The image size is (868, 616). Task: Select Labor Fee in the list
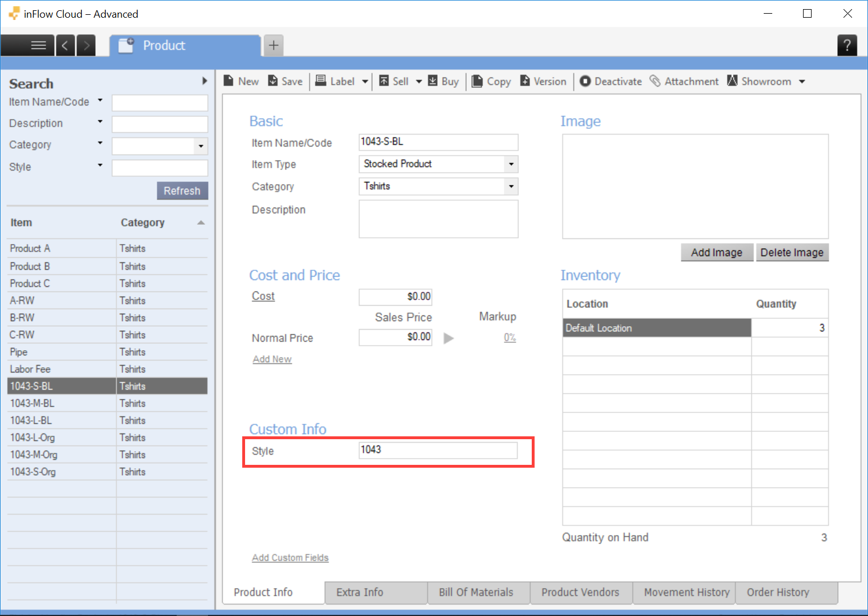(107, 369)
